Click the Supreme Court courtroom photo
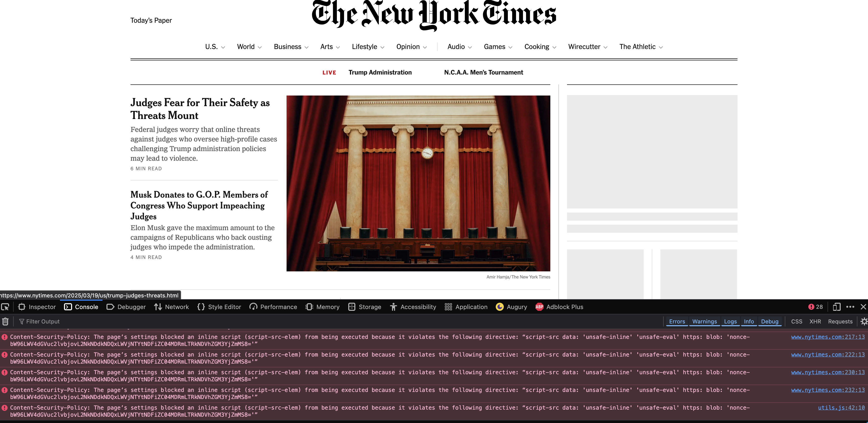The image size is (868, 423). pyautogui.click(x=418, y=183)
